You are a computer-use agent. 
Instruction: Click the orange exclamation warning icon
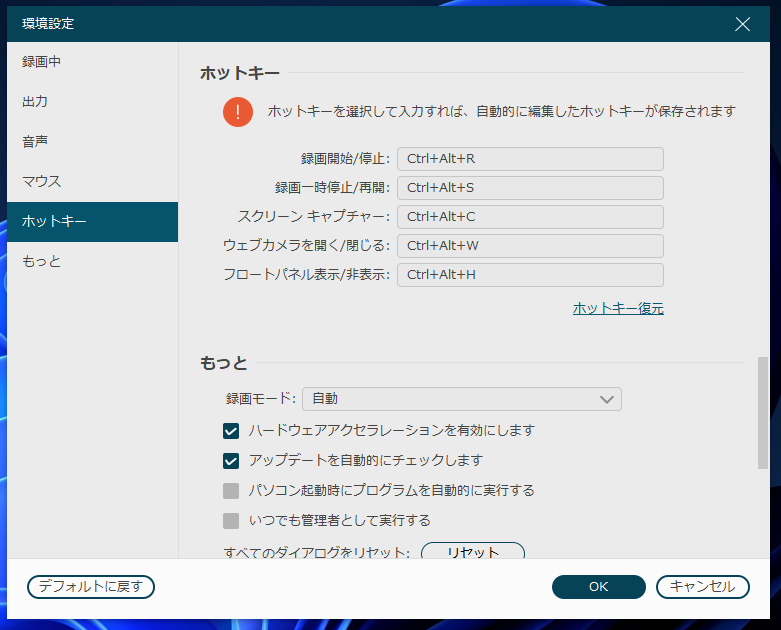click(238, 112)
